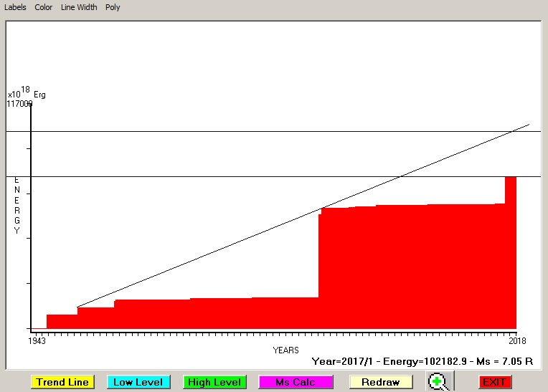The height and width of the screenshot is (392, 548).
Task: Click the tallest red bar near 2018
Action: (511, 251)
